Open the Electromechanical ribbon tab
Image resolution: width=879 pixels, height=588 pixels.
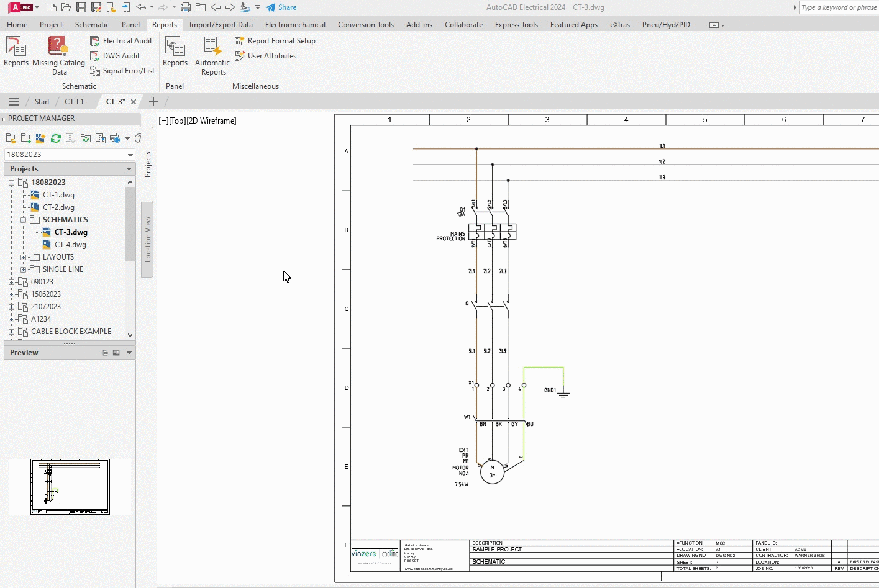coord(295,25)
